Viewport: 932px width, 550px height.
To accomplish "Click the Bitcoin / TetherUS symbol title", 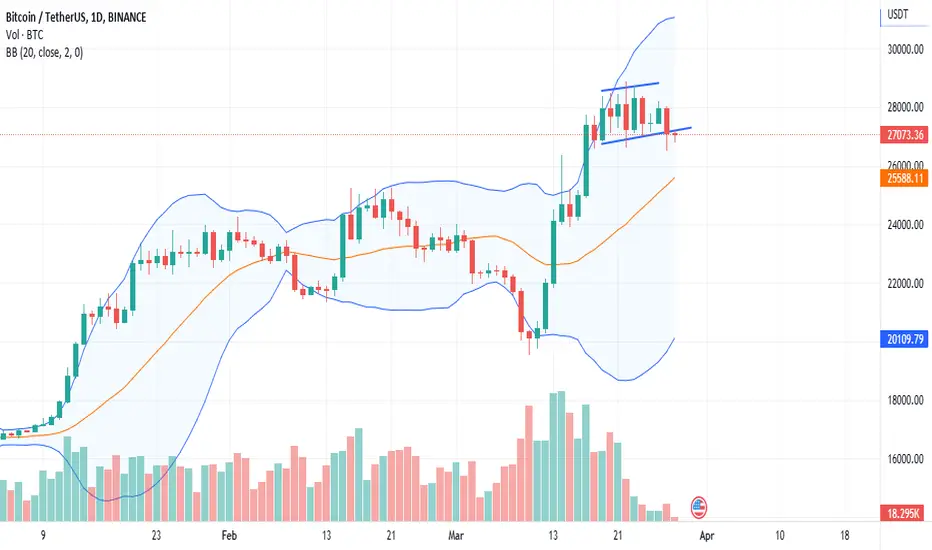I will [46, 17].
